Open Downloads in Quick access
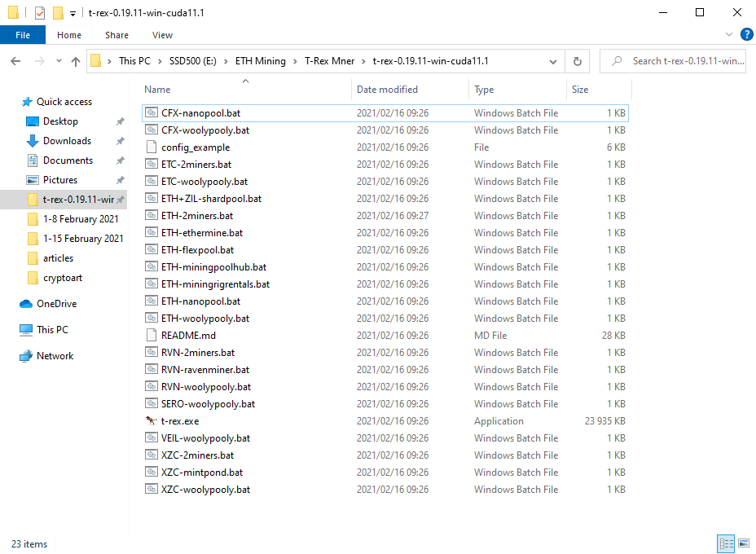This screenshot has width=756, height=554. pyautogui.click(x=67, y=141)
